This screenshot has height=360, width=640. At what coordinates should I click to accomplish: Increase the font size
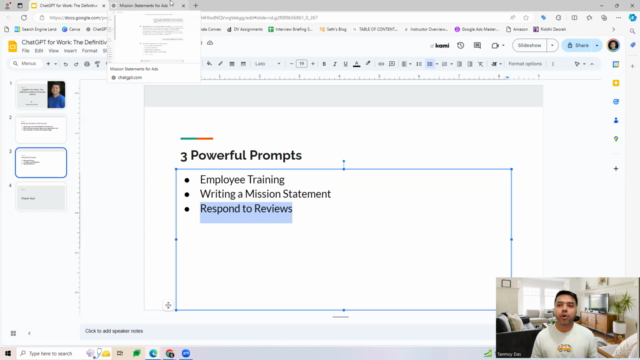pyautogui.click(x=313, y=64)
